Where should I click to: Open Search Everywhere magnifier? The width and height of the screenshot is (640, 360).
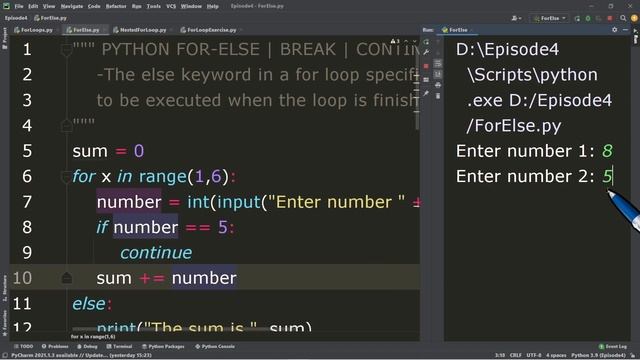[x=623, y=18]
